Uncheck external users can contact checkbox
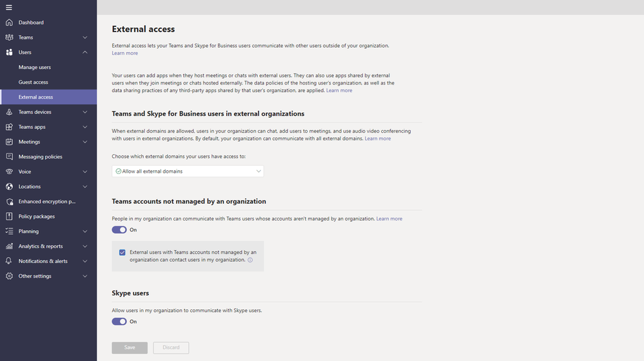The height and width of the screenshot is (361, 644). [122, 253]
